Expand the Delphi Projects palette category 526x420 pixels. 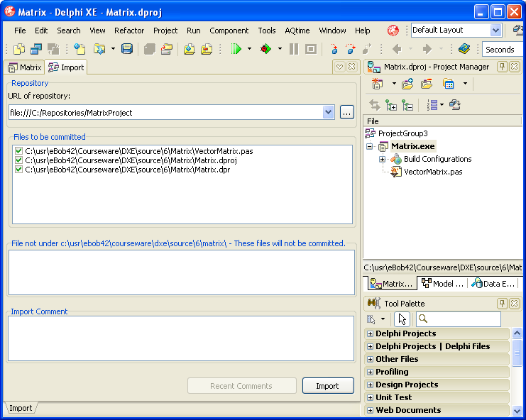370,334
